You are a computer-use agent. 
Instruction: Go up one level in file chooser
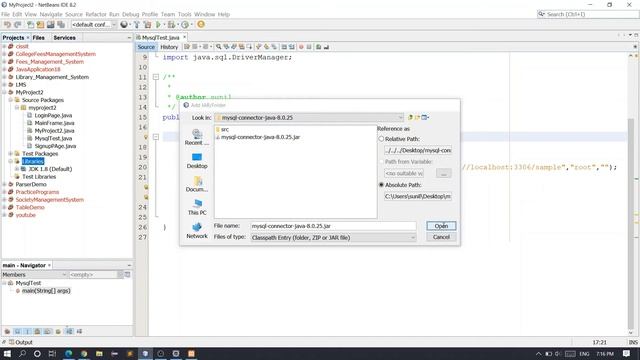(x=410, y=118)
